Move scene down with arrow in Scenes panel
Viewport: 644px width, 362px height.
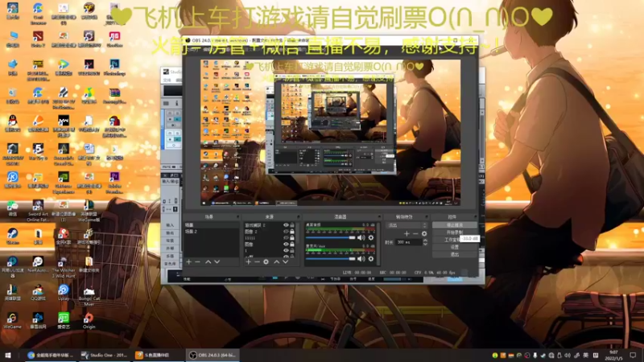coord(217,262)
